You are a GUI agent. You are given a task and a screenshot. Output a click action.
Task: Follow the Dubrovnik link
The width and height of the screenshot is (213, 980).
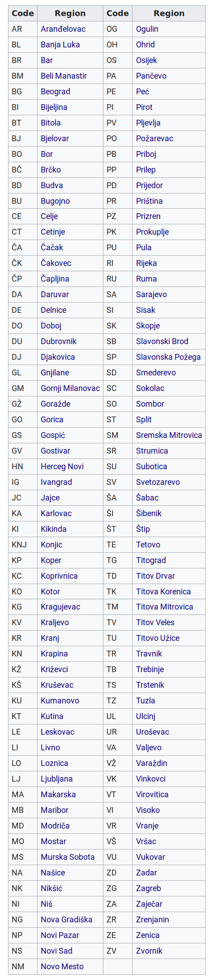[59, 341]
